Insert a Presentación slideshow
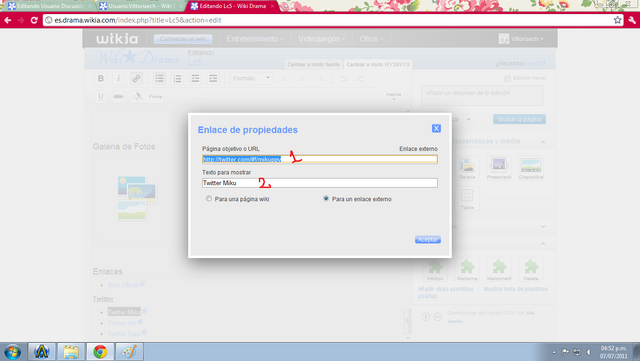640x361 pixels. tap(499, 168)
